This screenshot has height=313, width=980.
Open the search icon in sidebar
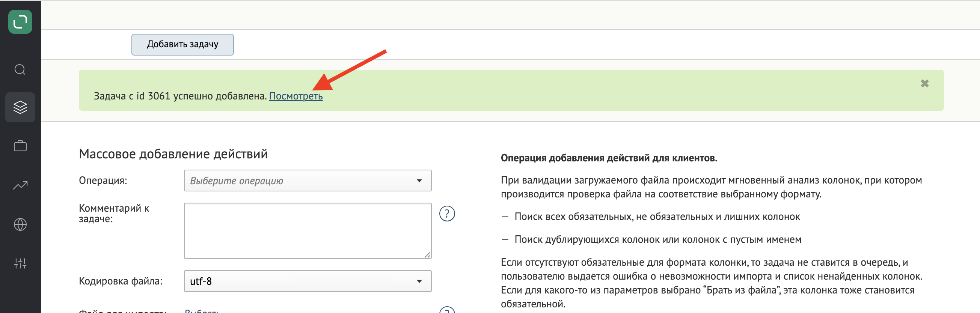tap(20, 69)
